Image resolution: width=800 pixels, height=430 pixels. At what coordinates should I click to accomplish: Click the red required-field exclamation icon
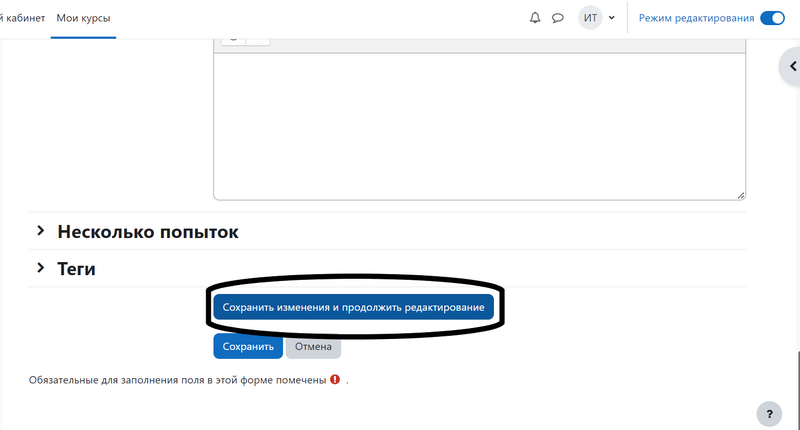click(335, 380)
